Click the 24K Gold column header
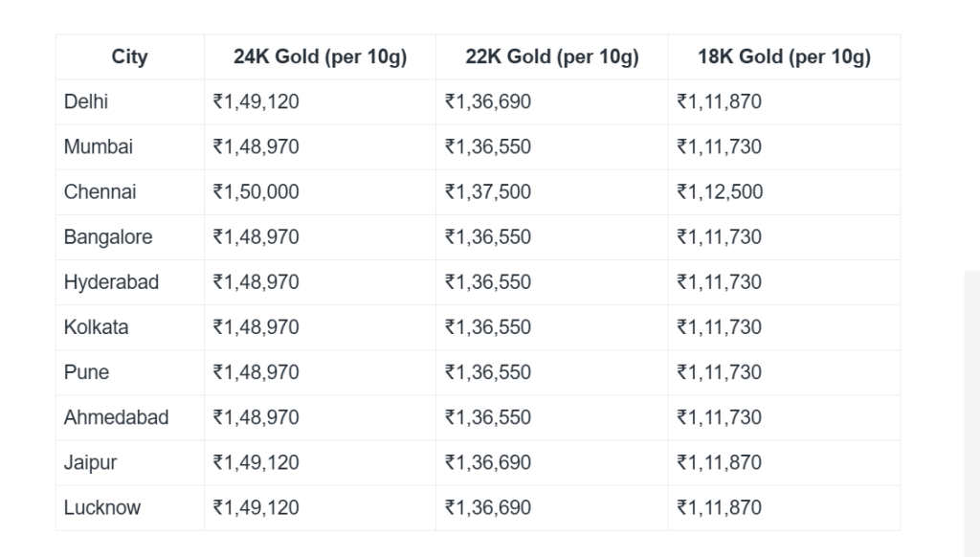The height and width of the screenshot is (557, 980). point(320,57)
